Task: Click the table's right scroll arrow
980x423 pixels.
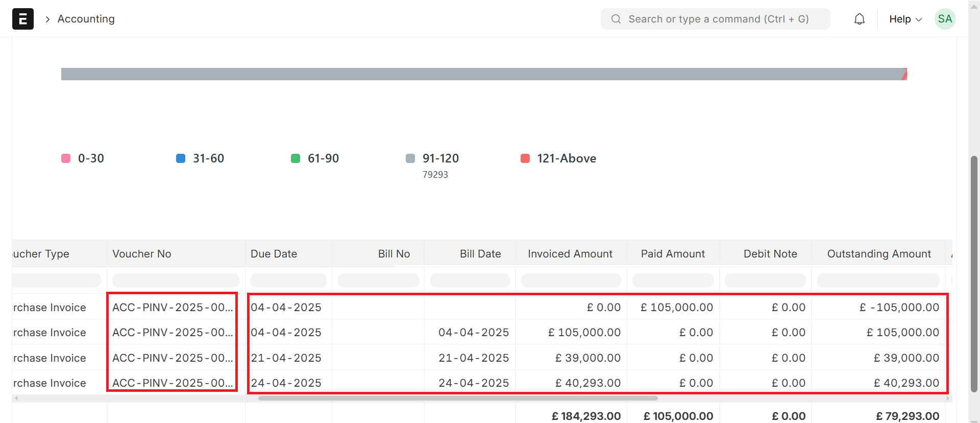Action: [948, 398]
